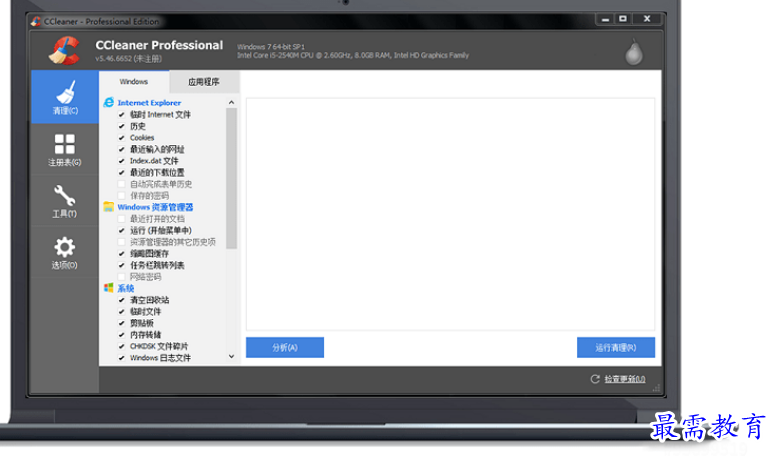Uncheck 临时文件 checkbox under 系统
774x458 pixels.
pyautogui.click(x=121, y=311)
